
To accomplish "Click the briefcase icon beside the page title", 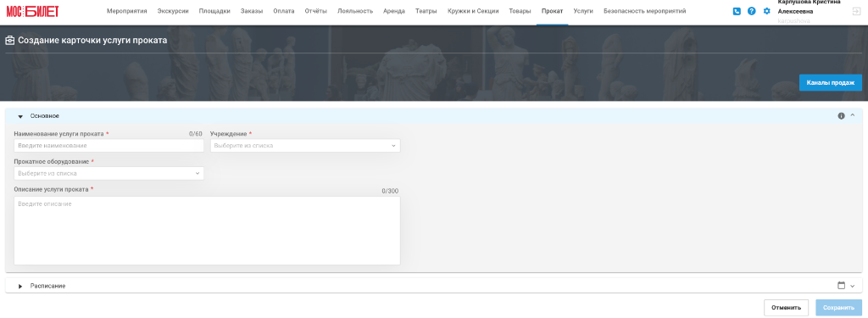I will (10, 41).
